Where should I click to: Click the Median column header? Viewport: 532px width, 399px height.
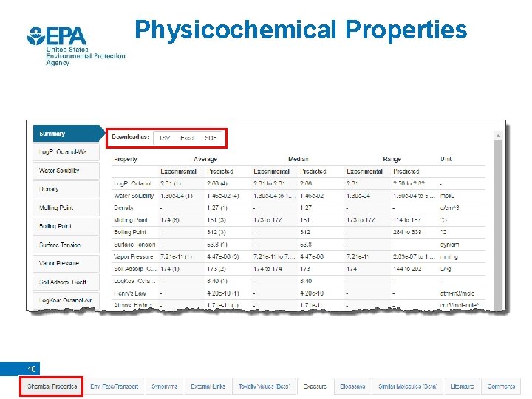click(x=299, y=159)
